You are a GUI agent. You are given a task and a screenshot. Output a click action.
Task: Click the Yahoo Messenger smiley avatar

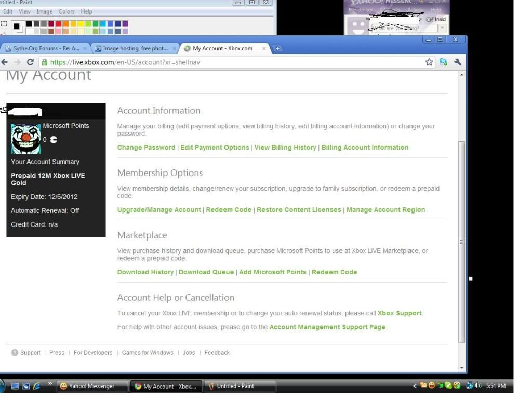click(x=358, y=26)
